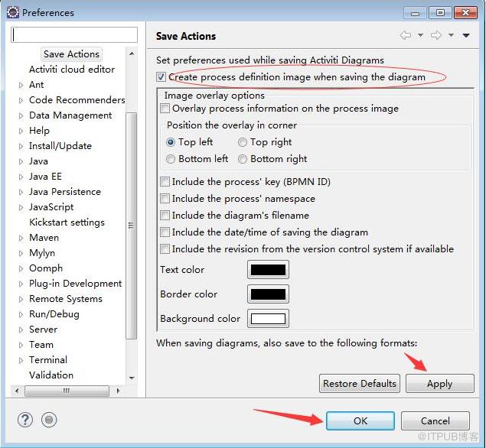The width and height of the screenshot is (486, 448).
Task: Click the forward navigation arrow
Action: point(435,35)
